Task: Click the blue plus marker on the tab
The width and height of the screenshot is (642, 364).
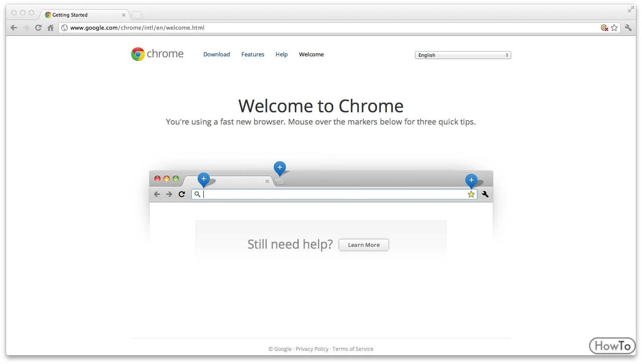Action: coord(203,179)
